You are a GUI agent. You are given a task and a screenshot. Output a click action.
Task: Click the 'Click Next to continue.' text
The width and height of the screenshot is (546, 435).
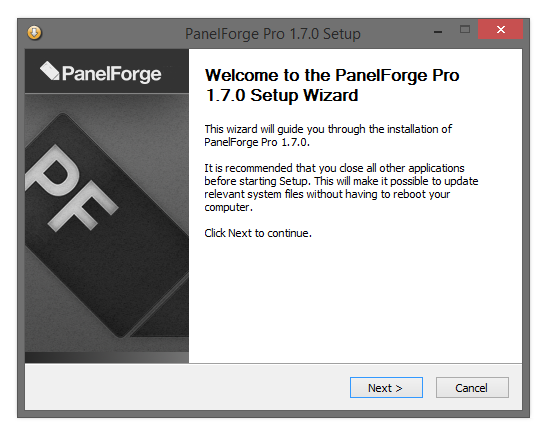click(x=258, y=233)
